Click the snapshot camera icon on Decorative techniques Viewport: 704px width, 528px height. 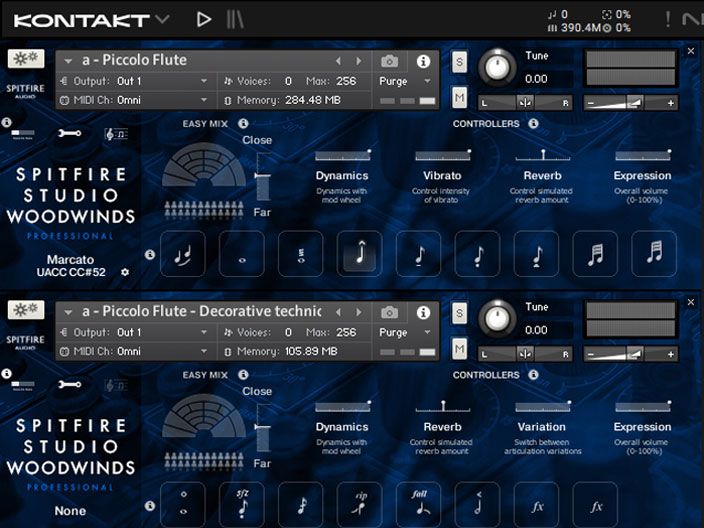[389, 312]
